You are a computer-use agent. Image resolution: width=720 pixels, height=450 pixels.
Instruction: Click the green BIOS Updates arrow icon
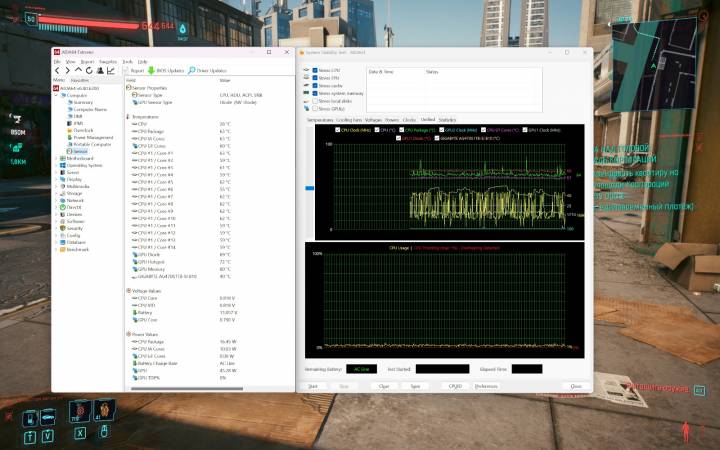[x=151, y=71]
